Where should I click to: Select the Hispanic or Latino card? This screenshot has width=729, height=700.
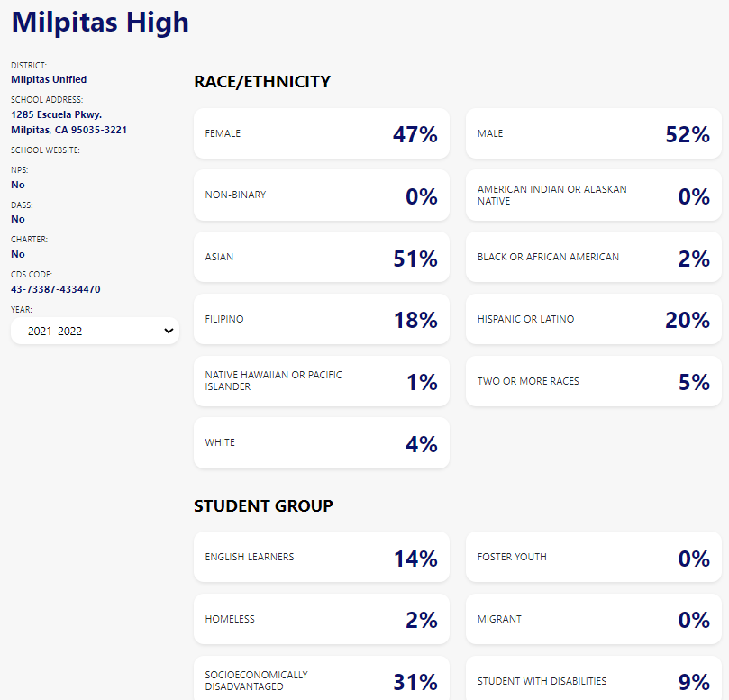tap(593, 319)
